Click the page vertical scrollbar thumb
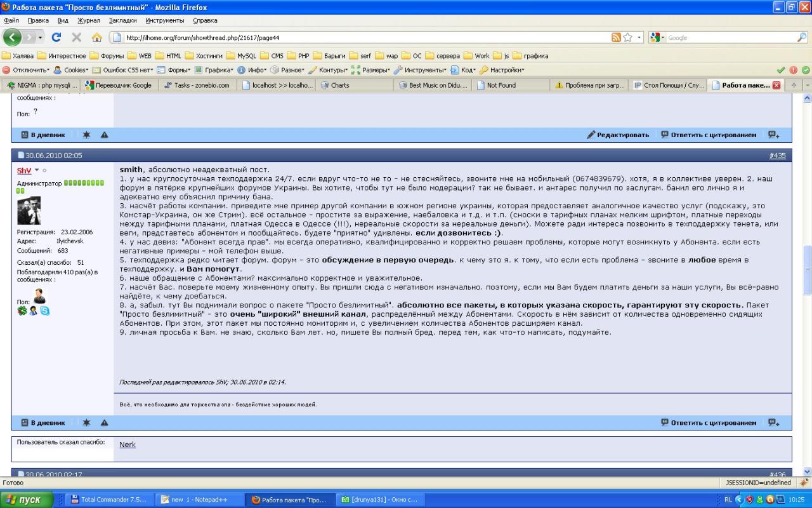The image size is (812, 508). click(807, 260)
